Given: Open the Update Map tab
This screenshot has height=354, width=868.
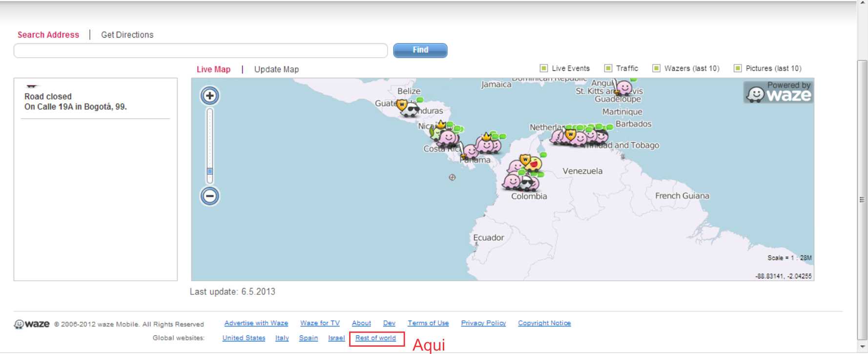Looking at the screenshot, I should pyautogui.click(x=276, y=69).
